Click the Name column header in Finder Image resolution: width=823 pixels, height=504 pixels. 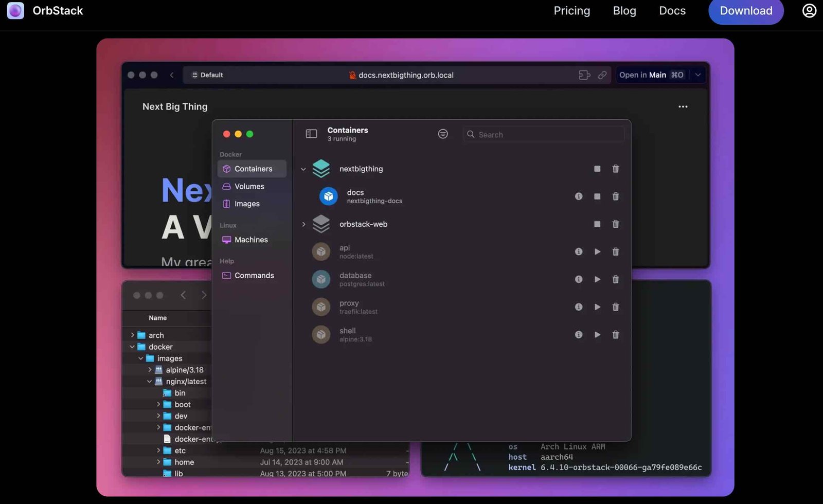(x=157, y=318)
